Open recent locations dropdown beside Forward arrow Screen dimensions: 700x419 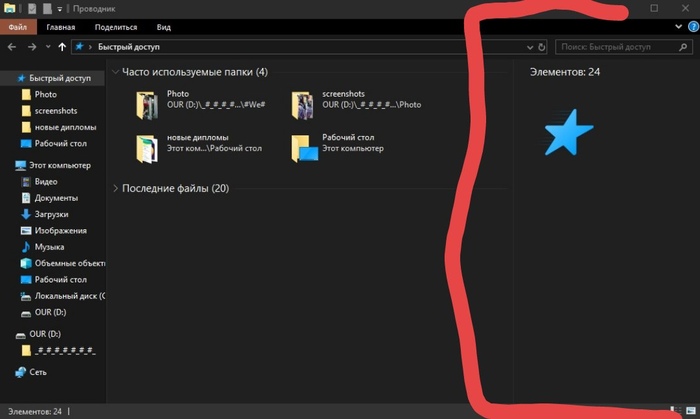(48, 47)
